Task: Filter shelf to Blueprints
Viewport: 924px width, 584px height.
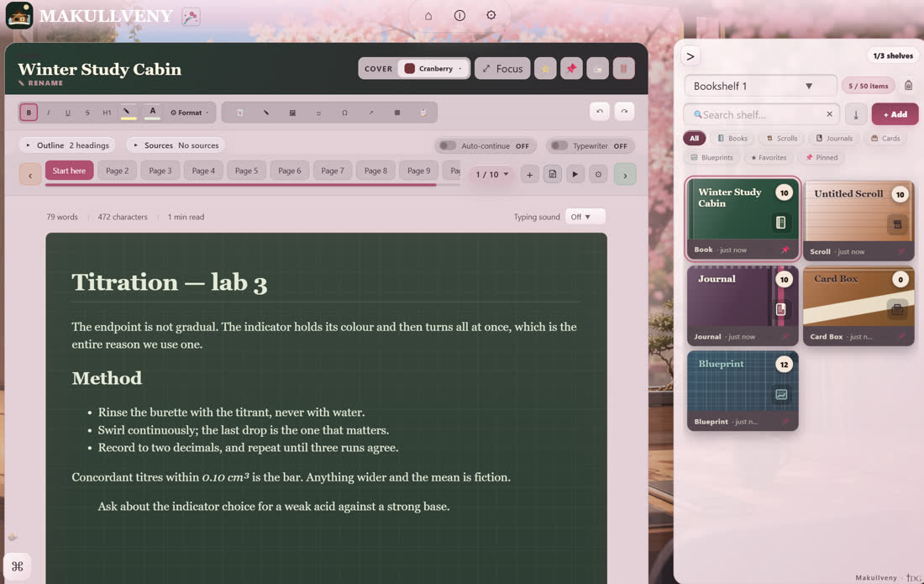Action: point(711,157)
